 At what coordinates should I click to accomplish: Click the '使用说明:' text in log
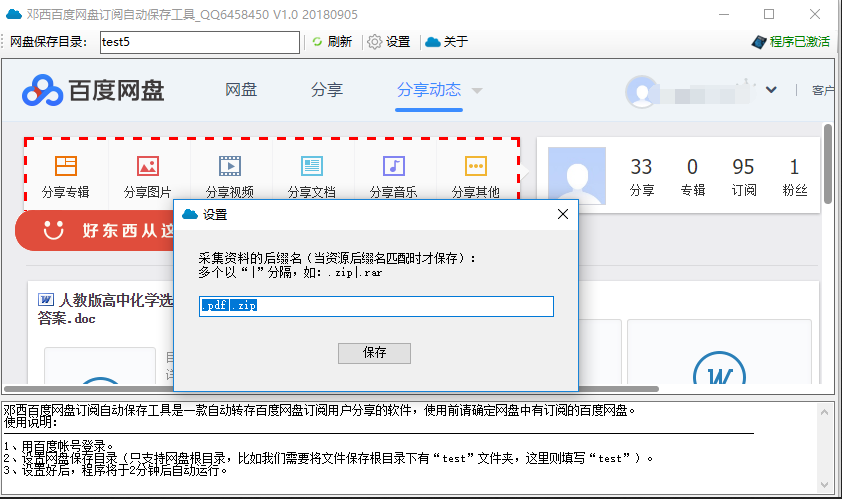[x=30, y=423]
